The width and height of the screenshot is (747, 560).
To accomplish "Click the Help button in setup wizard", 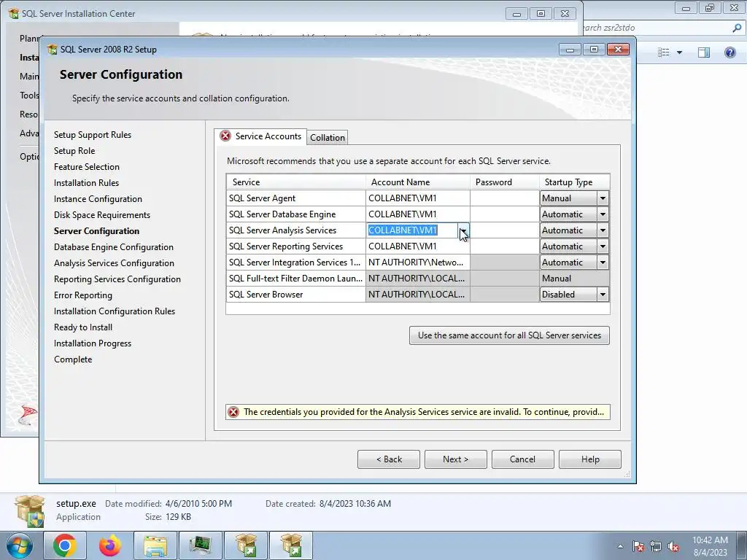I will [x=589, y=459].
